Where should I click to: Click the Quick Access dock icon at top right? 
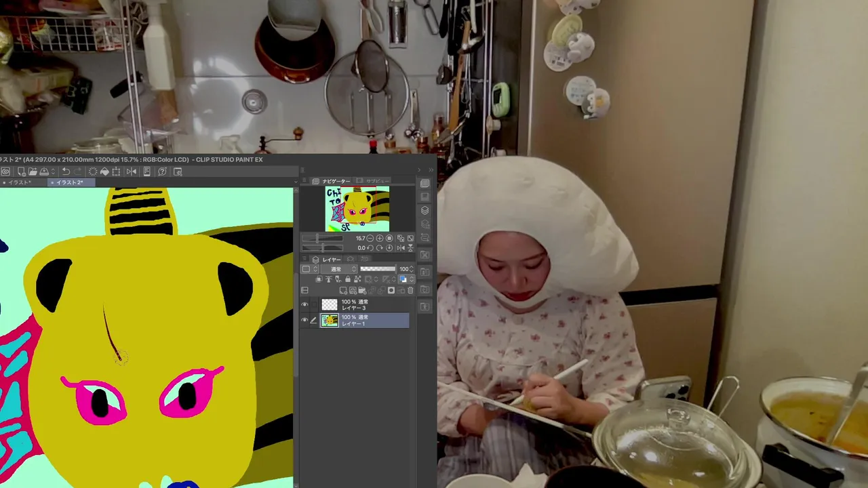tap(425, 183)
